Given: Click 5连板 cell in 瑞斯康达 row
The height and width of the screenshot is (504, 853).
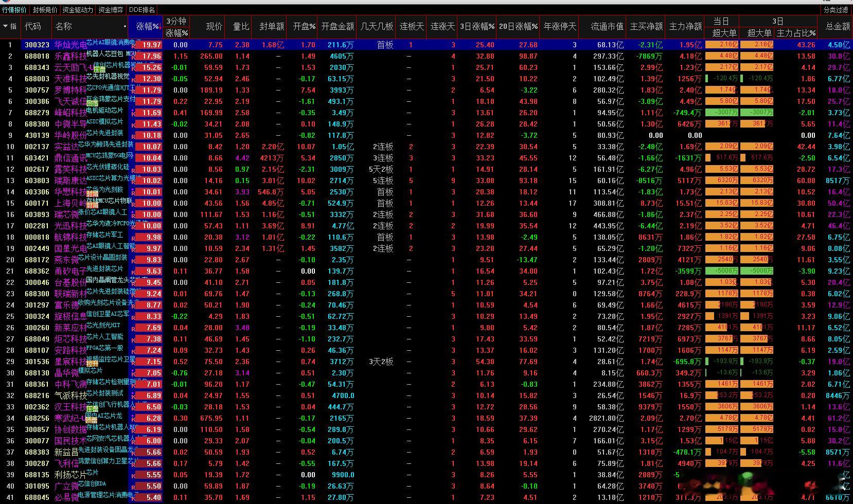Looking at the screenshot, I should (383, 181).
